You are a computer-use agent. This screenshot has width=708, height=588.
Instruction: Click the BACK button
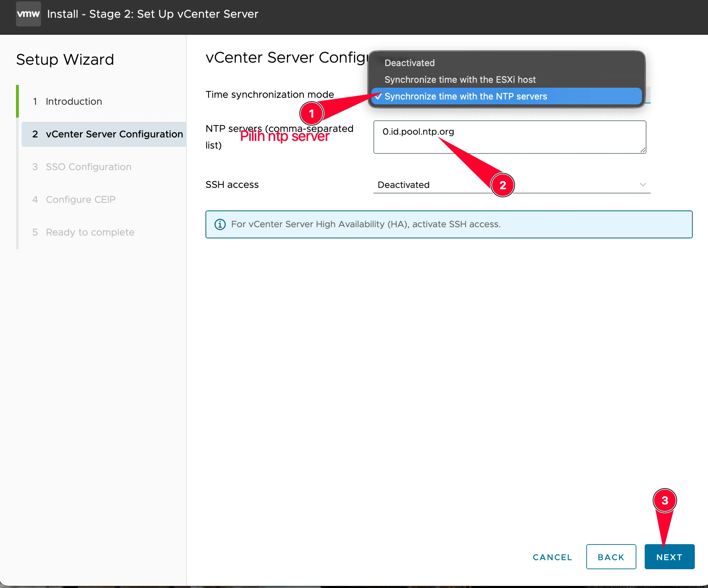click(611, 557)
